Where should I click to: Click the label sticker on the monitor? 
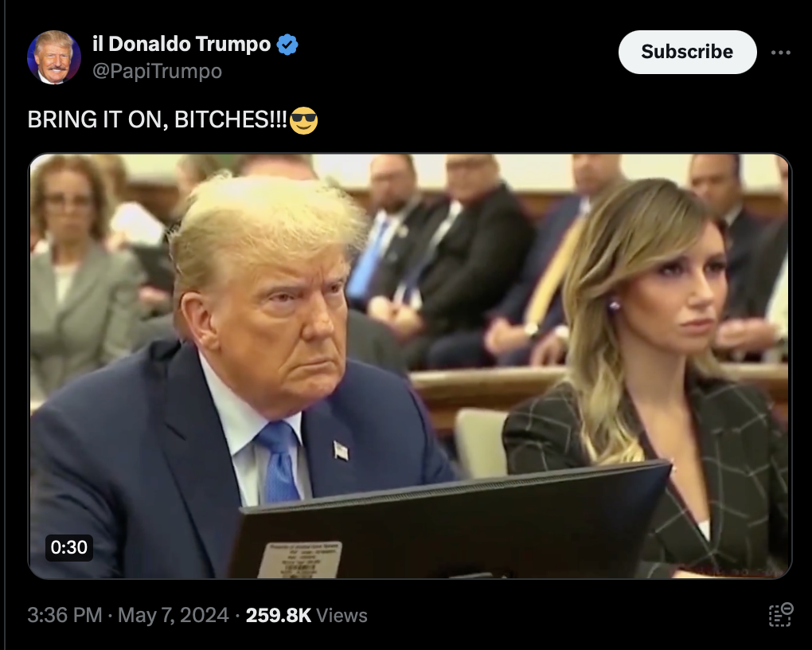[300, 560]
